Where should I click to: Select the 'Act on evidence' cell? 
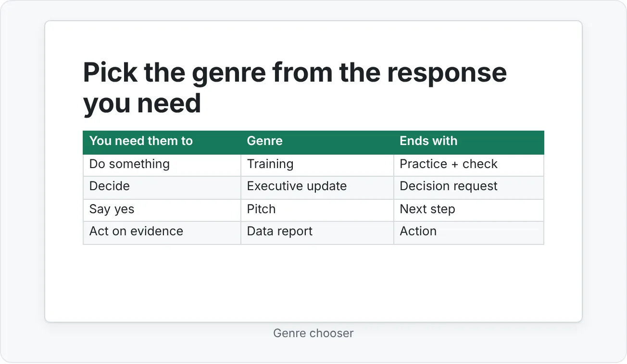[x=162, y=232]
